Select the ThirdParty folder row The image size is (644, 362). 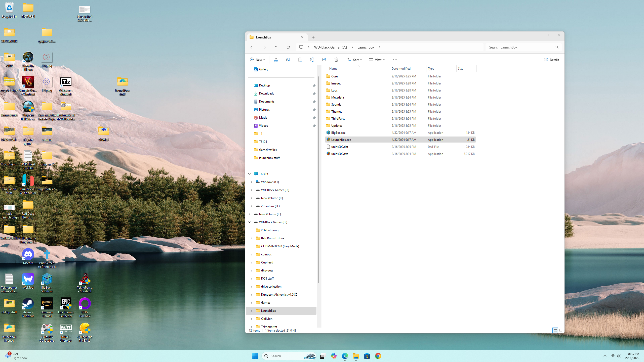400,118
